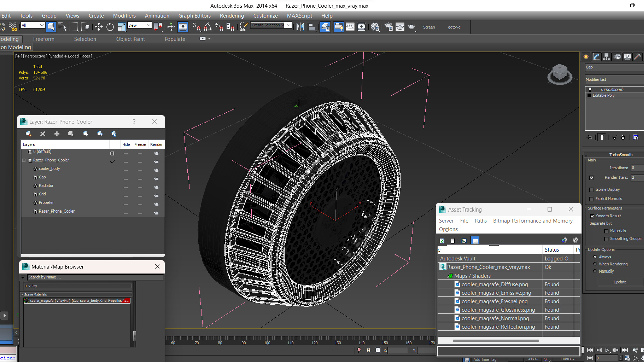Select the Move tool in main toolbar

pyautogui.click(x=99, y=27)
